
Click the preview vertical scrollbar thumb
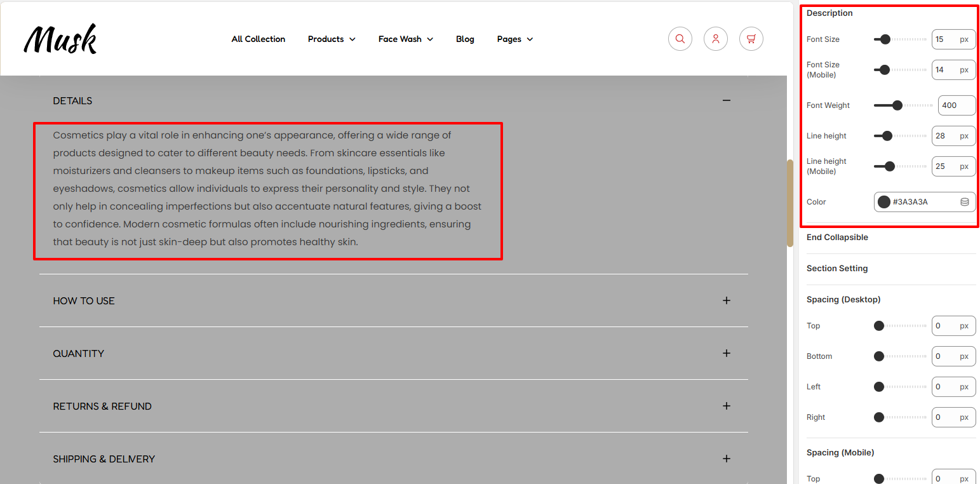point(790,203)
